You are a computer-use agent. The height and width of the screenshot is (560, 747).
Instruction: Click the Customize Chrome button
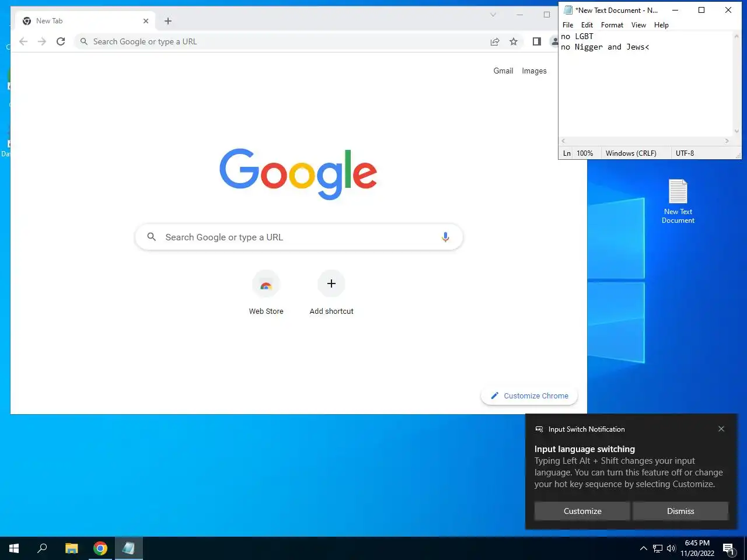(x=529, y=395)
